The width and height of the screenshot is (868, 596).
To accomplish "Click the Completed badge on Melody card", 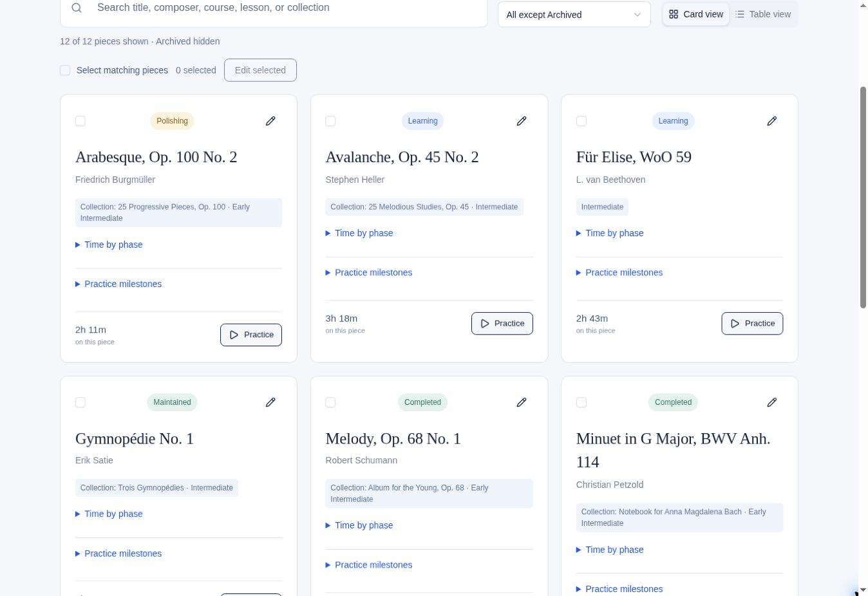I will pos(422,402).
